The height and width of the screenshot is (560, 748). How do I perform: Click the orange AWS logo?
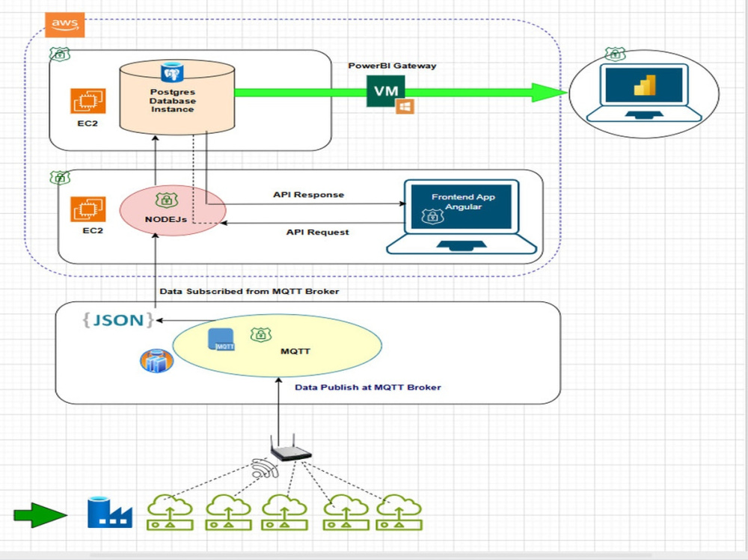[65, 25]
